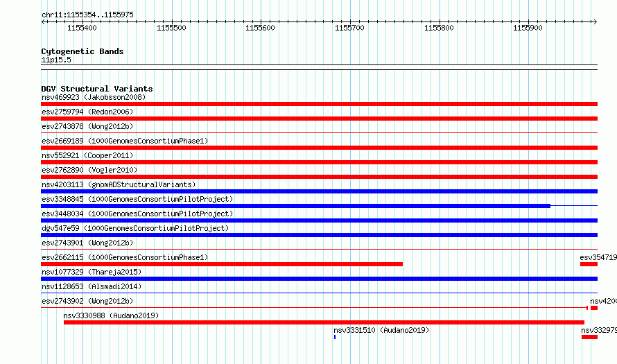617x364 pixels.
Task: Select the red bar beside nsv4200 label
Action: (x=594, y=308)
